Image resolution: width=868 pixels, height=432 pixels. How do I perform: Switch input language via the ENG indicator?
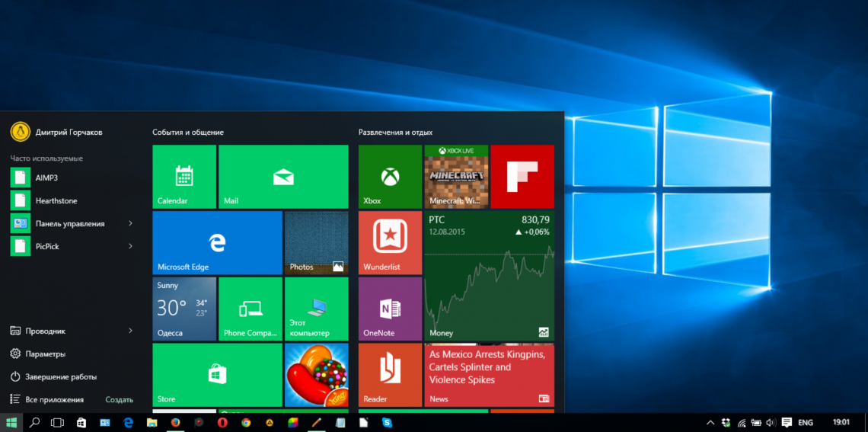coord(805,422)
